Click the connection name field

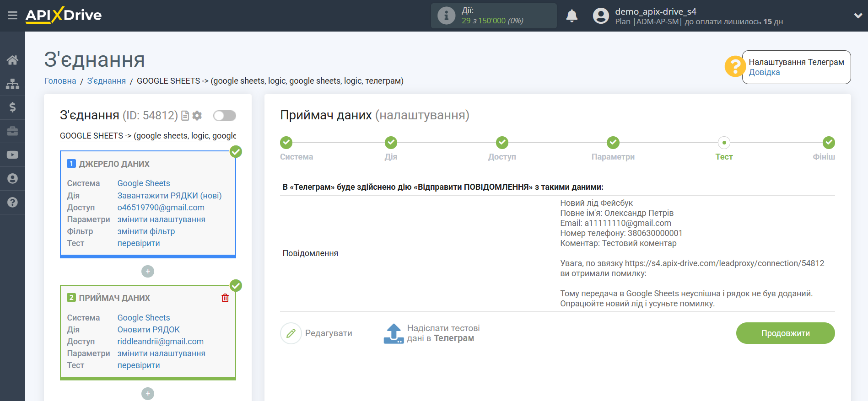[148, 136]
